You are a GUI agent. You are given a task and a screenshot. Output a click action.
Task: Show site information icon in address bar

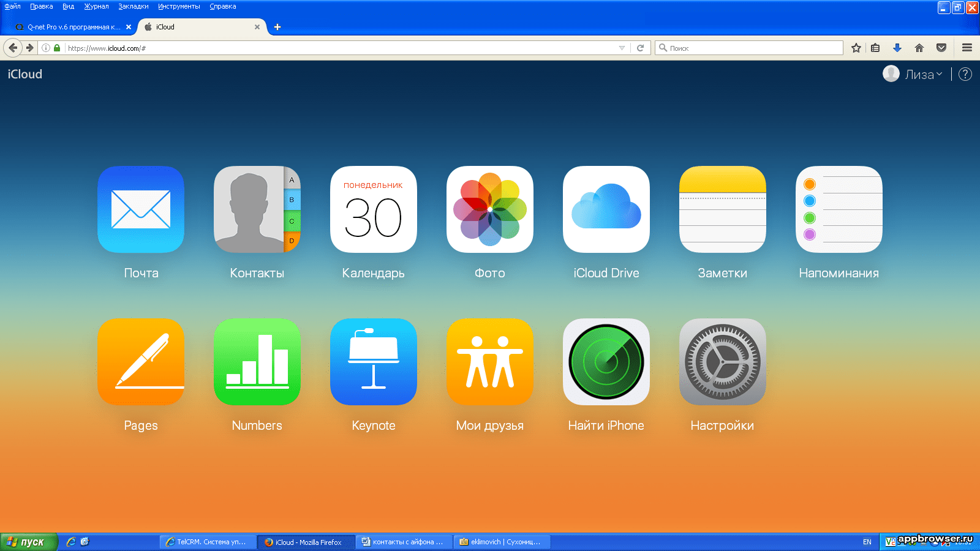pos(46,48)
